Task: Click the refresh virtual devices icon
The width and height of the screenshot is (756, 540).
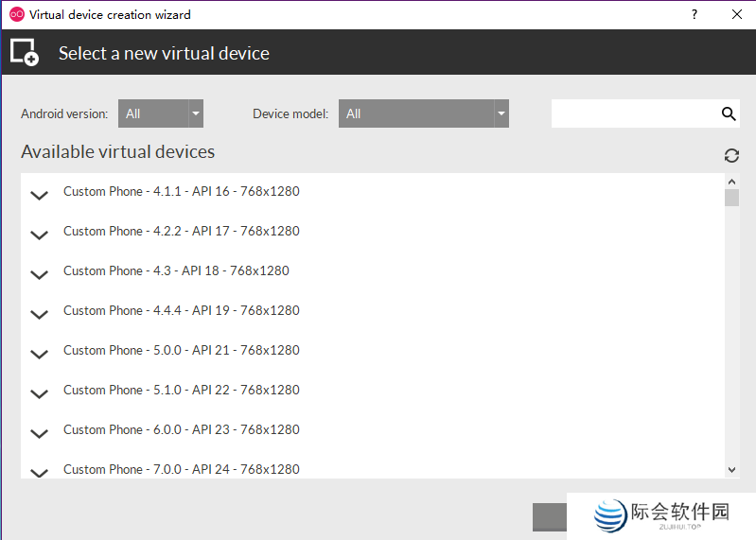Action: 731,155
